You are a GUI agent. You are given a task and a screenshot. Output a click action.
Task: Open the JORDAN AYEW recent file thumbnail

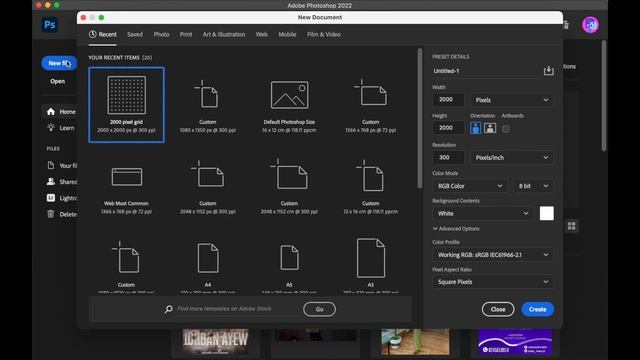216,341
